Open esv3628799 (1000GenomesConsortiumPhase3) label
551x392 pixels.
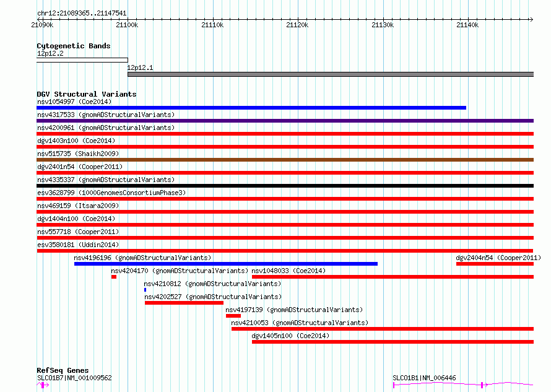click(x=111, y=193)
